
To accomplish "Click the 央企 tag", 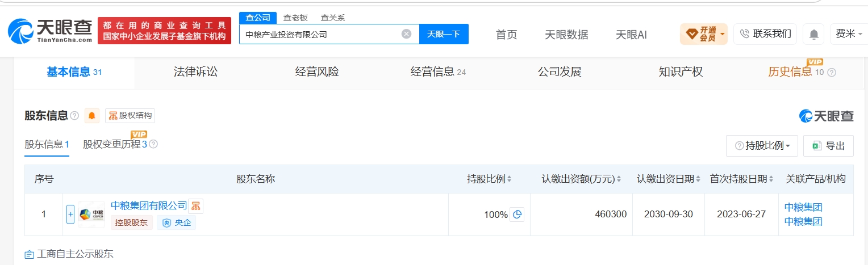I will [x=177, y=223].
